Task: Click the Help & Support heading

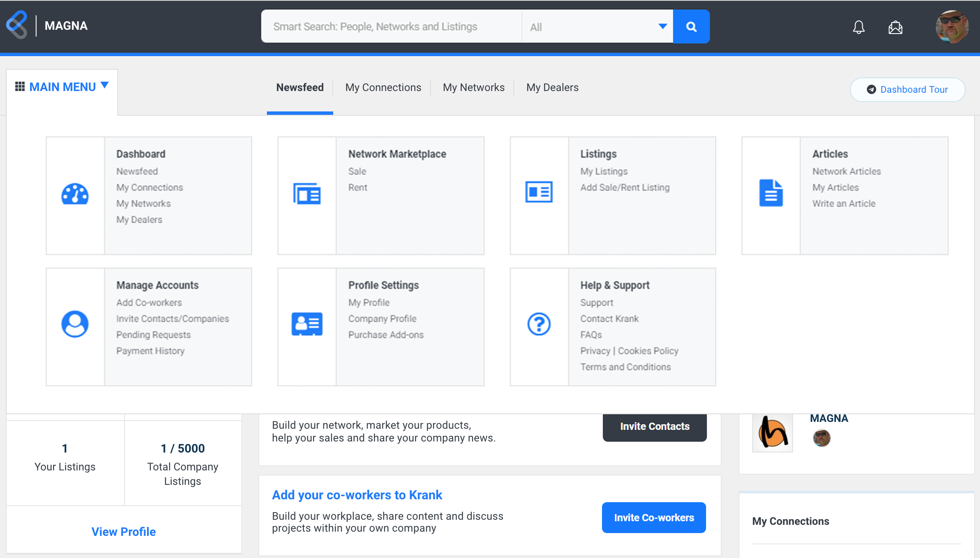Action: tap(615, 285)
